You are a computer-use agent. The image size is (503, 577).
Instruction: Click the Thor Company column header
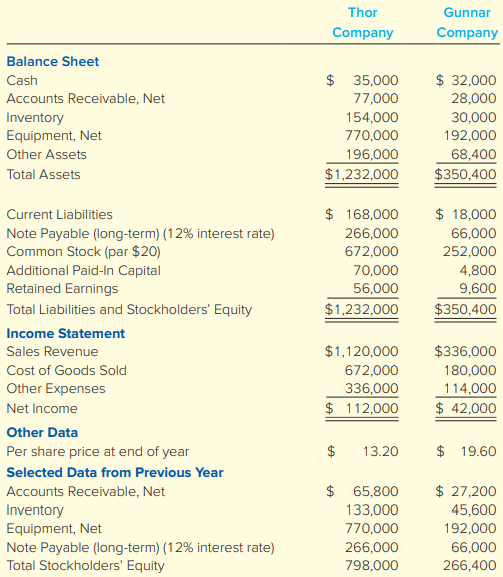click(x=363, y=22)
